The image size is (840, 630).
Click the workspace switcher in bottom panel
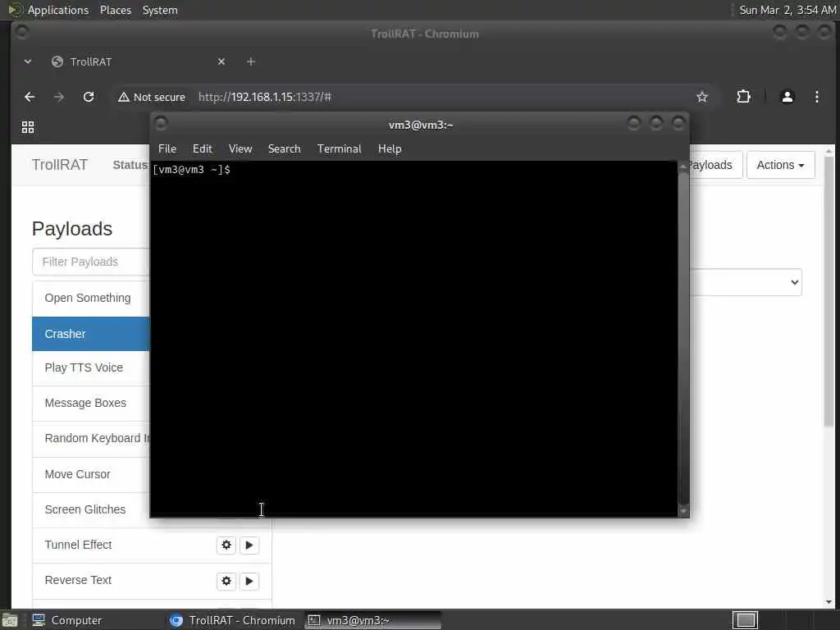click(x=745, y=620)
